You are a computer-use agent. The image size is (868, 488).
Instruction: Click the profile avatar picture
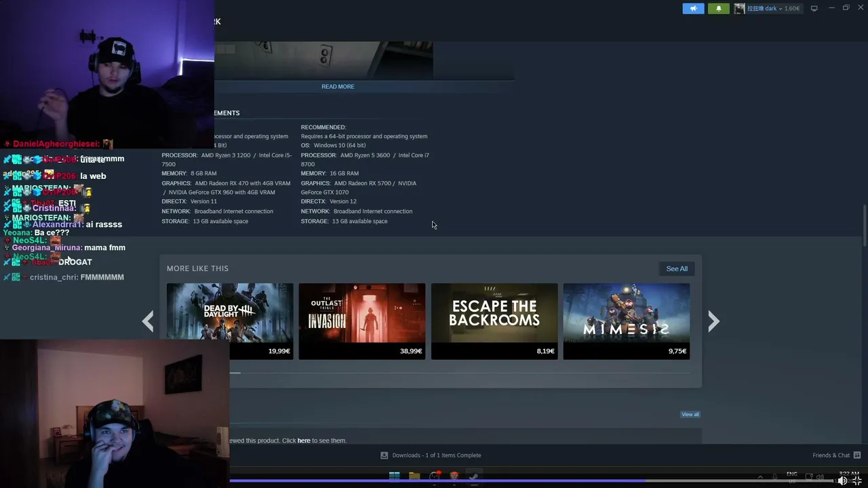pyautogui.click(x=739, y=8)
